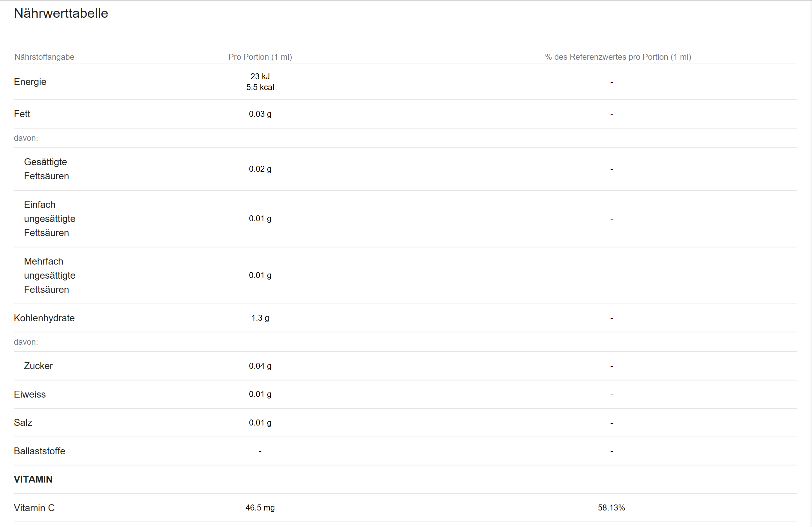Click the 0.03 g fat value
This screenshot has height=527, width=812.
(x=260, y=114)
